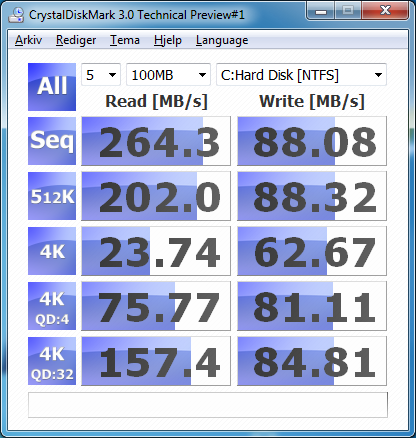Start the 4K QD:4 benchmark test
Image resolution: width=417 pixels, height=438 pixels.
click(x=52, y=306)
